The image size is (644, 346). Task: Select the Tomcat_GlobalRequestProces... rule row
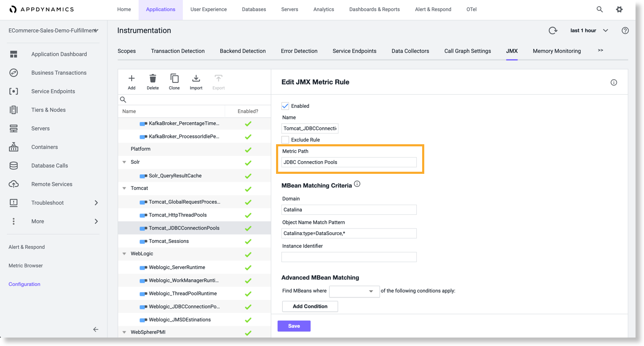[x=194, y=202]
